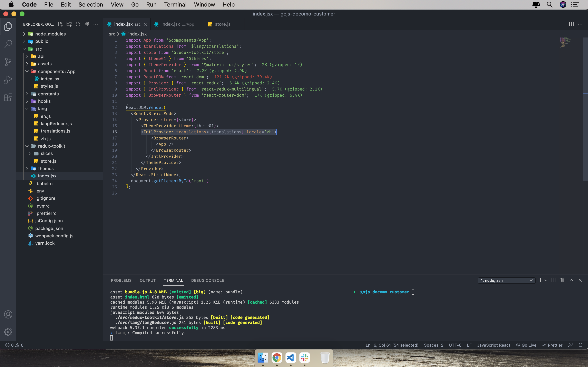Open the Terminal menu in menu bar
588x367 pixels.
tap(175, 5)
